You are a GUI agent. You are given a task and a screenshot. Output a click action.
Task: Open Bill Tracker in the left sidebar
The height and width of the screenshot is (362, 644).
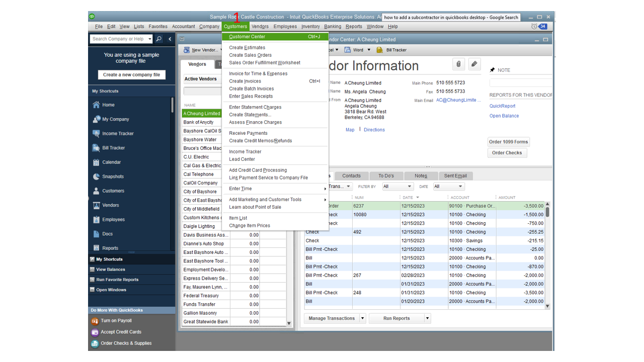pyautogui.click(x=113, y=148)
